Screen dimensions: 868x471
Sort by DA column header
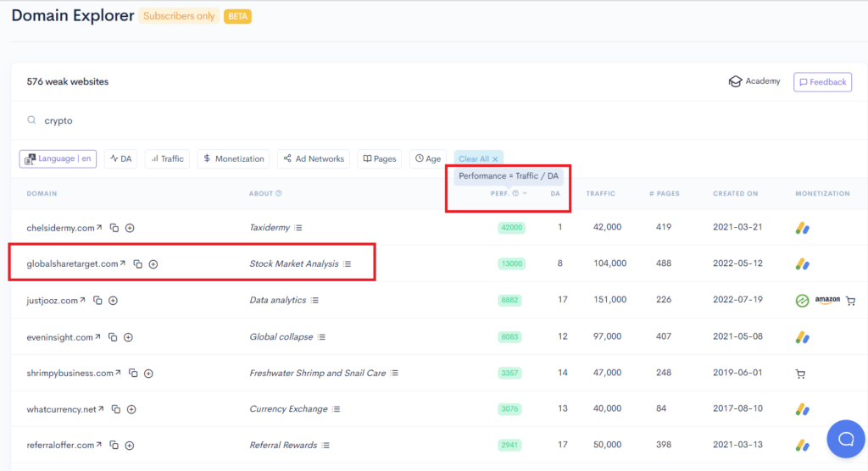click(555, 194)
